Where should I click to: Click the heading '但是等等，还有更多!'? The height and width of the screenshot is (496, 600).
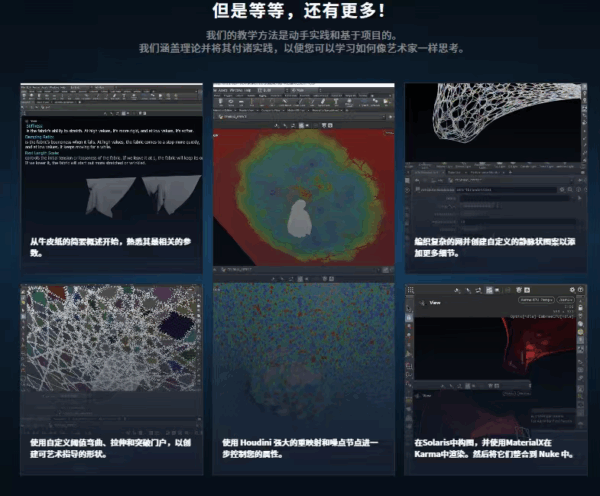click(x=299, y=11)
